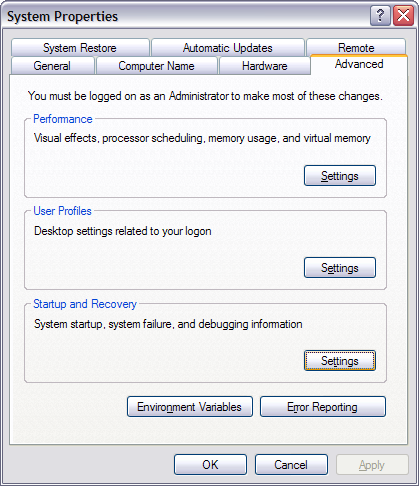Close the System Properties dialog with X
Viewport: 419px width, 486px height.
[403, 16]
